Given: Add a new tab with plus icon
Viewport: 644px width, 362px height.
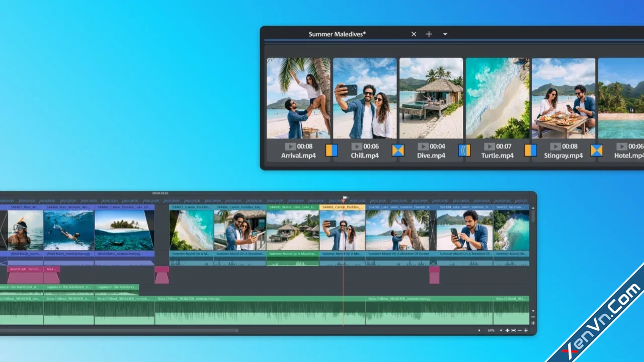Looking at the screenshot, I should click(429, 34).
